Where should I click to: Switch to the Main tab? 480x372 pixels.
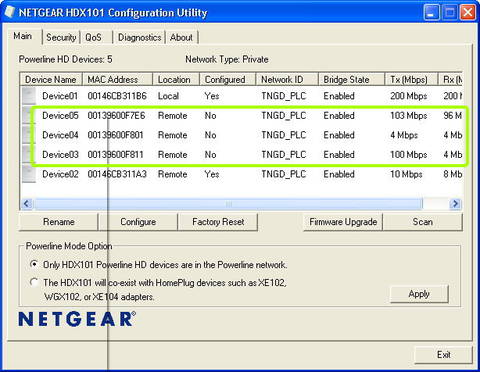[23, 36]
